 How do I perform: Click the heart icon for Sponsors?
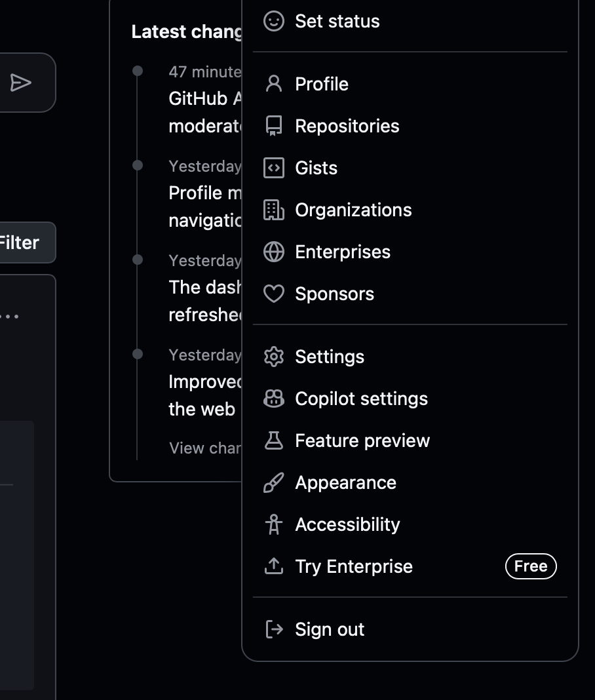point(274,294)
